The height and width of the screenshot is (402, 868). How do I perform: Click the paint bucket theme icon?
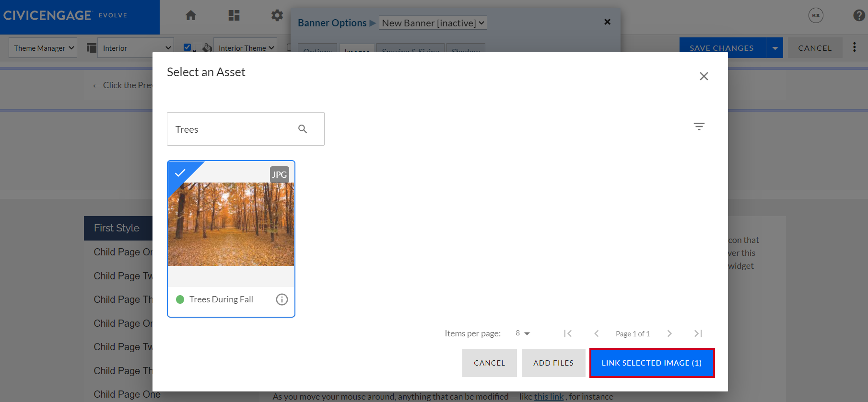tap(207, 47)
